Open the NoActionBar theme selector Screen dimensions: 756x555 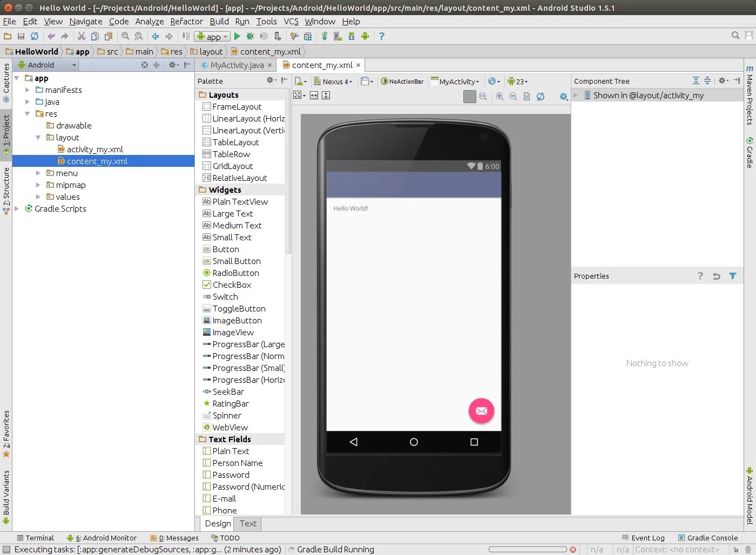[x=402, y=82]
